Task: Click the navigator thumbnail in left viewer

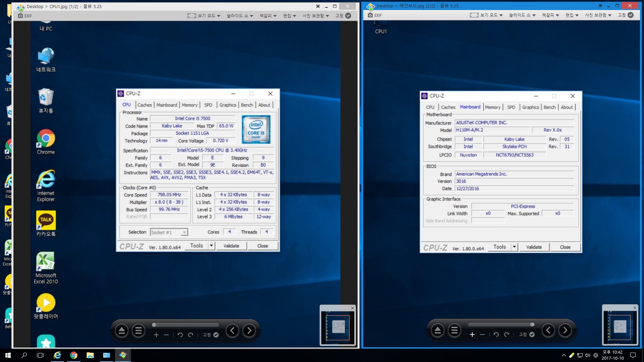Action: [x=338, y=327]
